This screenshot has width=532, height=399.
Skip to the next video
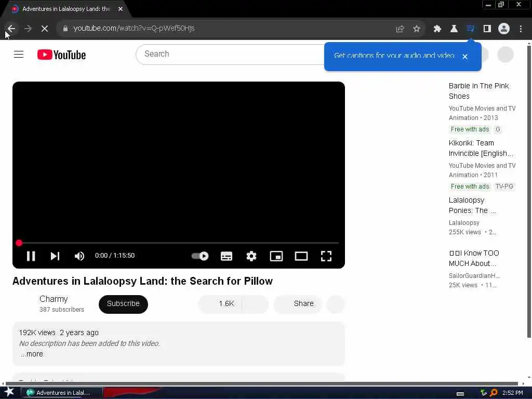[x=55, y=256]
